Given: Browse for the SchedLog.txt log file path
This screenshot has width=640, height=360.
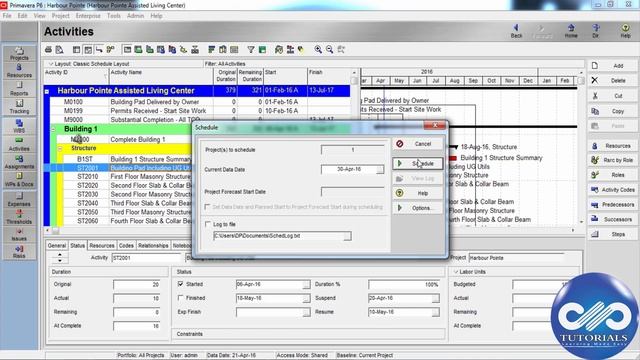Looking at the screenshot, I should point(347,236).
